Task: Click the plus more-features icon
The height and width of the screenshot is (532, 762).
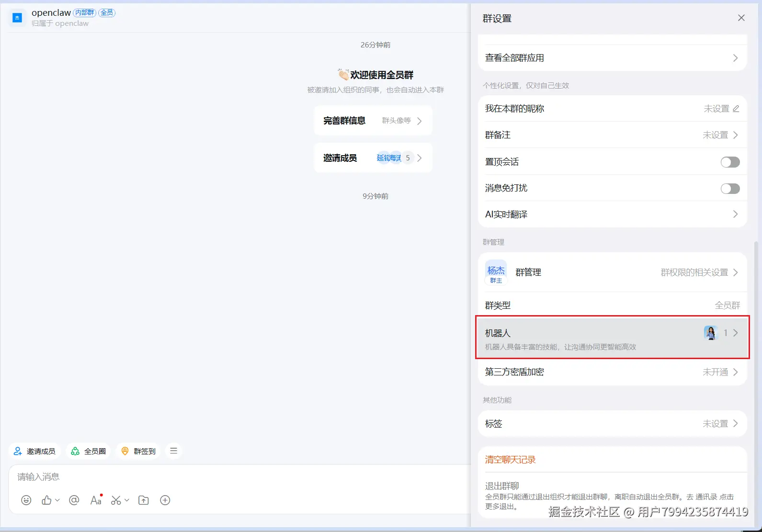Action: coord(165,500)
